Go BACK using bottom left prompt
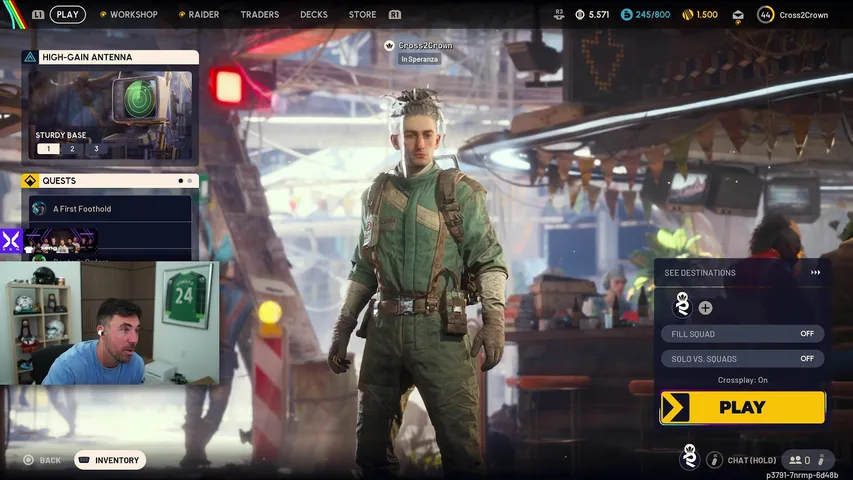This screenshot has width=853, height=480. click(x=50, y=460)
